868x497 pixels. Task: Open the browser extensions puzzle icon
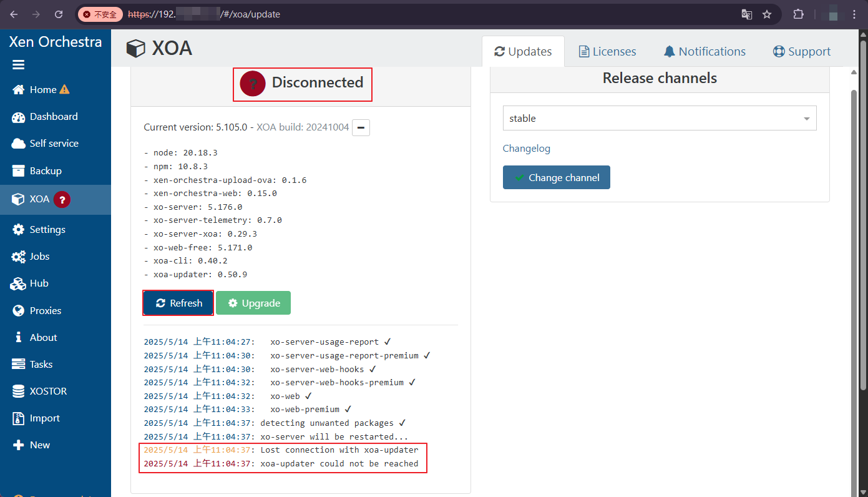(x=798, y=14)
